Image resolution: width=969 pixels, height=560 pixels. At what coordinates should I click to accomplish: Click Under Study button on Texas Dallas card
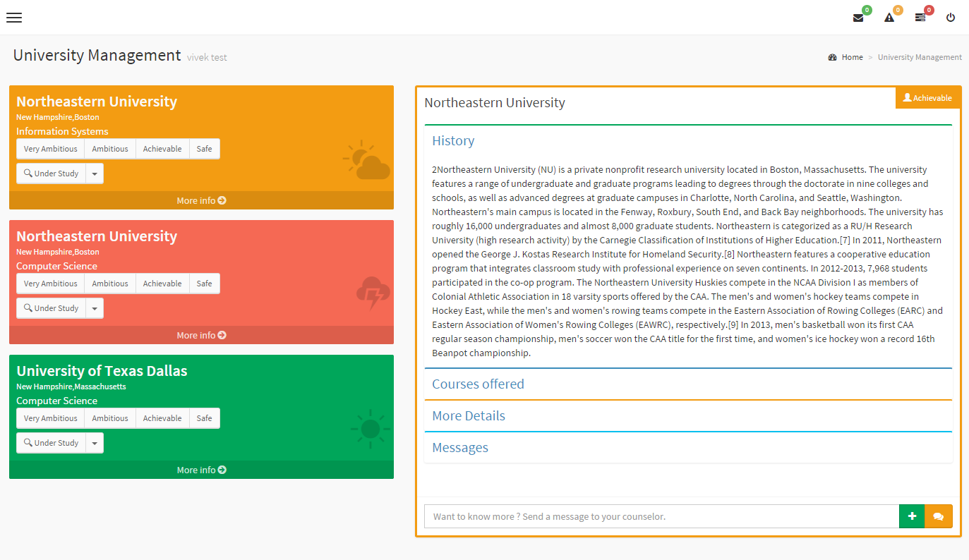[x=52, y=443]
